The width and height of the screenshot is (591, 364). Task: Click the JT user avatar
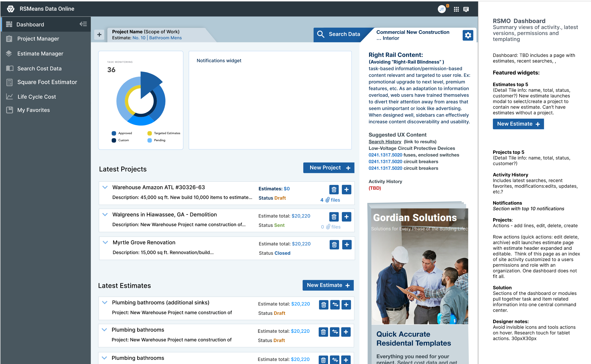[x=441, y=9]
